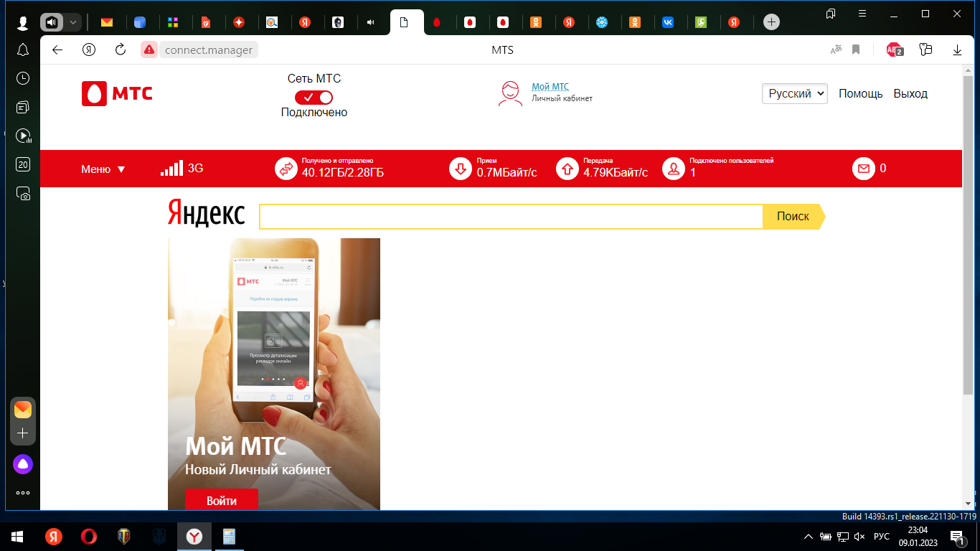Screen dimensions: 980x551
Task: Open the Русский language dropdown
Action: [x=795, y=93]
